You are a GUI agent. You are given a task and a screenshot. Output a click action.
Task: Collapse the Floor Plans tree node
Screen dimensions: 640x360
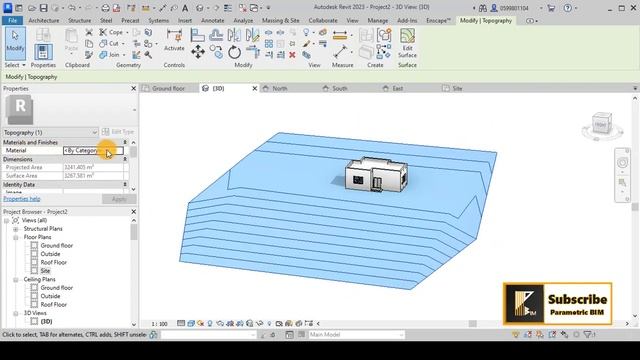point(16,237)
